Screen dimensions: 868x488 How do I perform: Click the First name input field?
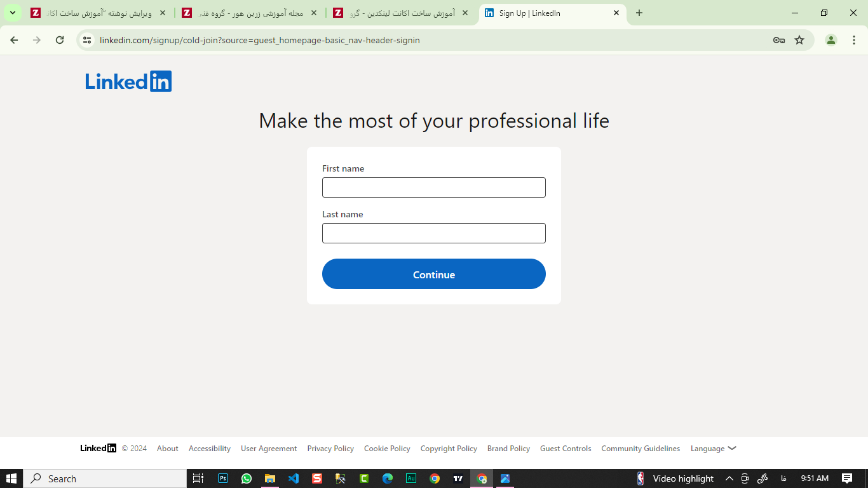(x=433, y=187)
